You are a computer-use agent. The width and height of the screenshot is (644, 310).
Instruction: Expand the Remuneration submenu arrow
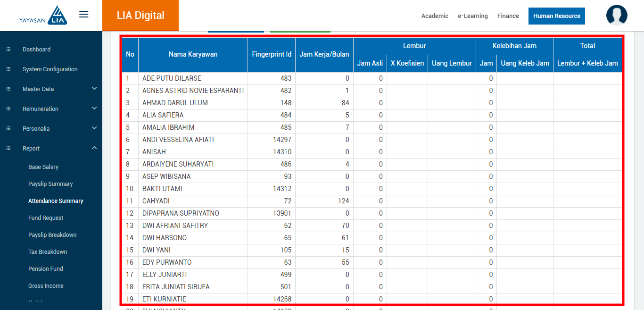pos(94,109)
